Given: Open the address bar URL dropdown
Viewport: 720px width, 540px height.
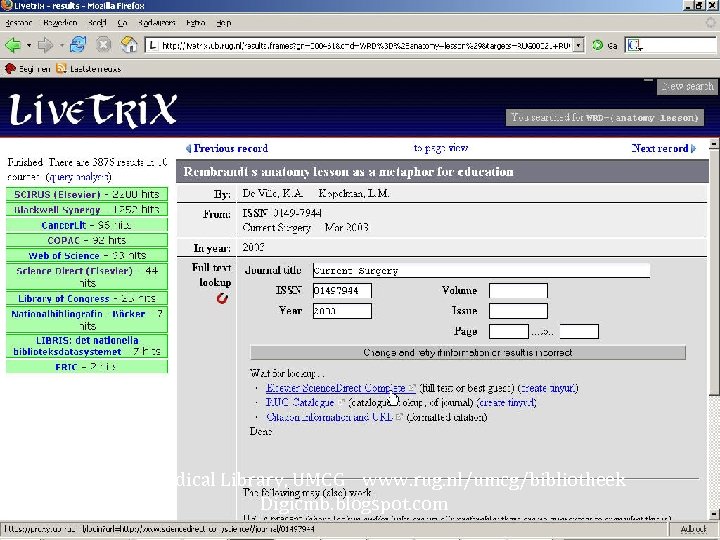Looking at the screenshot, I should (579, 45).
